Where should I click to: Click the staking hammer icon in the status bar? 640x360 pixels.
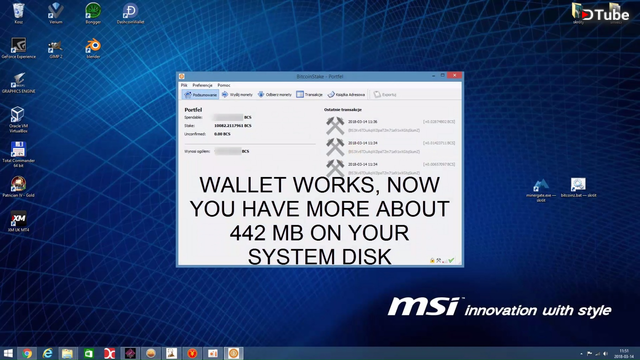439,260
